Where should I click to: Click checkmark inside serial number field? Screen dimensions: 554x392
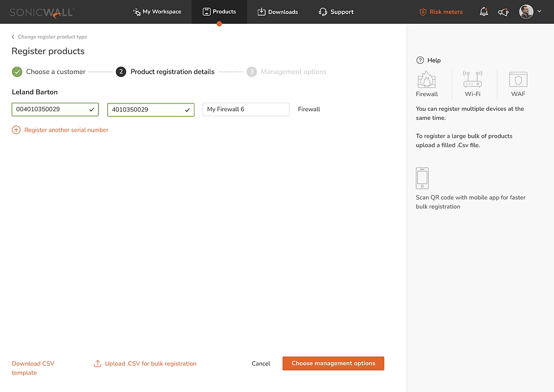coord(92,110)
